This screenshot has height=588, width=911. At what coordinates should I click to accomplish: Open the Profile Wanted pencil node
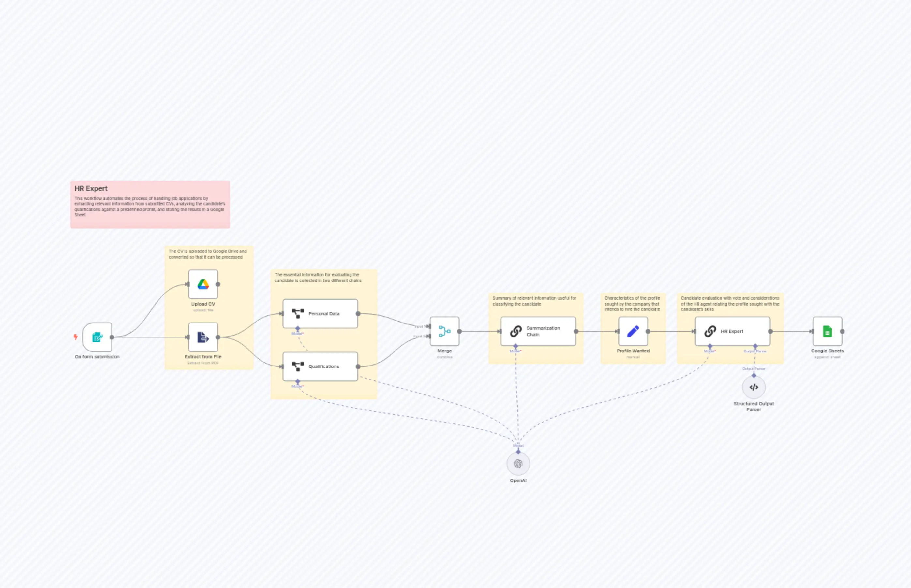(633, 331)
